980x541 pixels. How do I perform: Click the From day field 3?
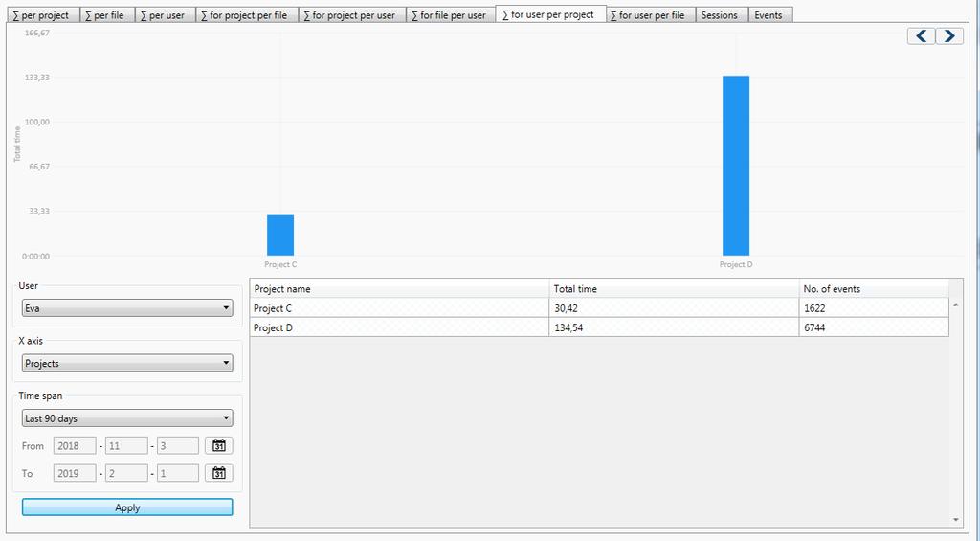177,445
